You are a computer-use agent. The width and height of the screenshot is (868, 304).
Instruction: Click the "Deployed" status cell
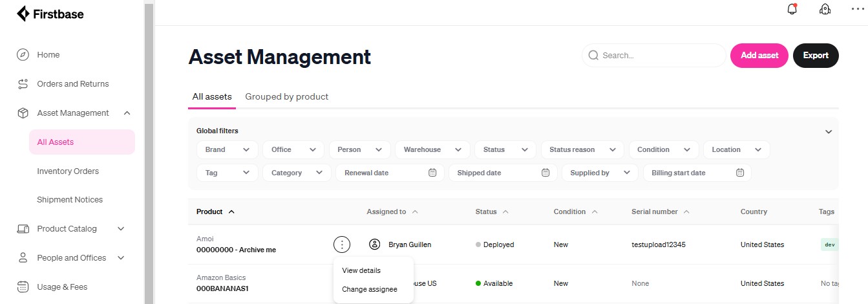(495, 244)
